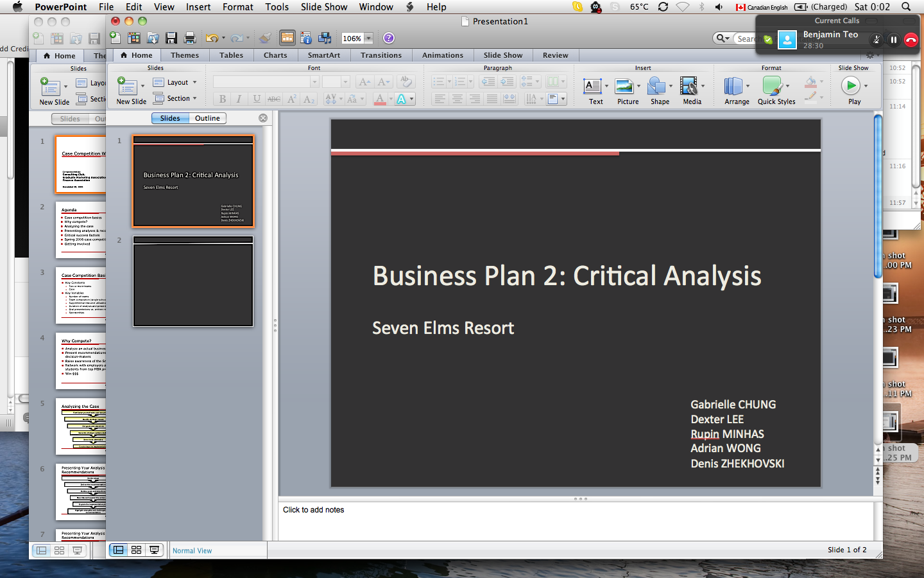
Task: Open the Insert menu in menu bar
Action: tap(198, 6)
